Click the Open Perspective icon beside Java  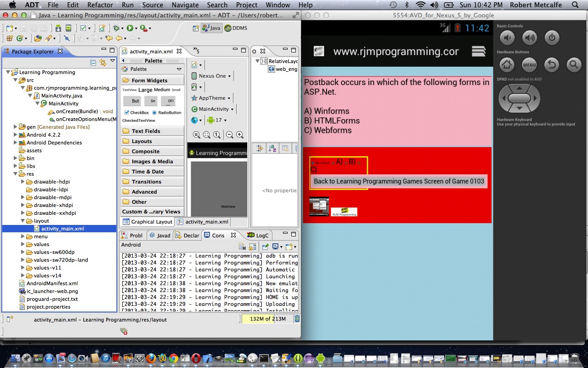tap(196, 28)
